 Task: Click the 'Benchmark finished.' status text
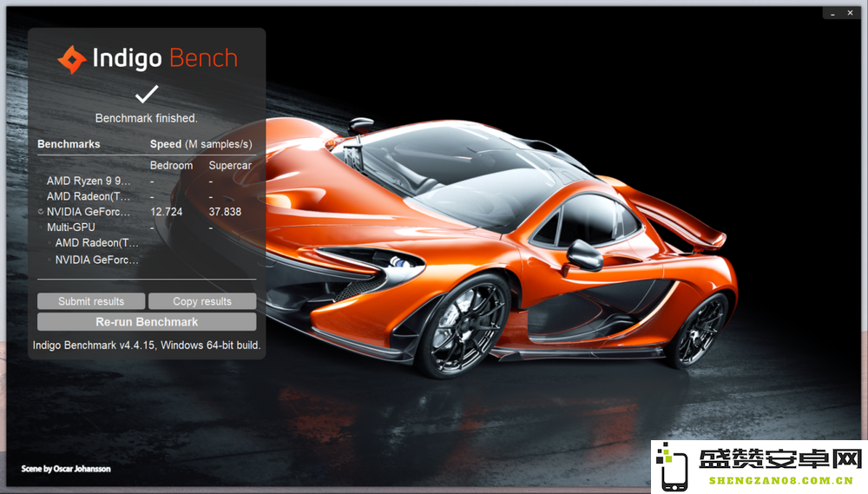pos(146,118)
